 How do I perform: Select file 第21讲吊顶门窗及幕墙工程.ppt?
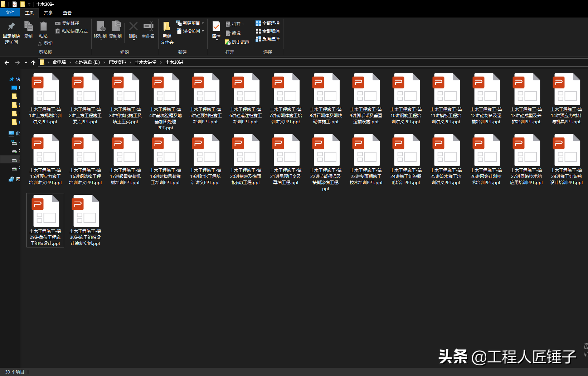[x=286, y=160]
